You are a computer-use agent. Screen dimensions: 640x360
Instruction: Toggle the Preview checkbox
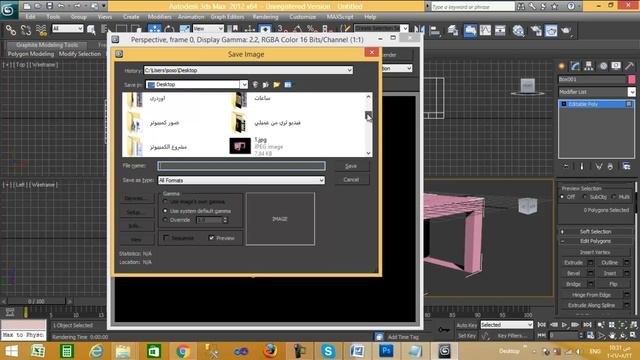(x=211, y=238)
